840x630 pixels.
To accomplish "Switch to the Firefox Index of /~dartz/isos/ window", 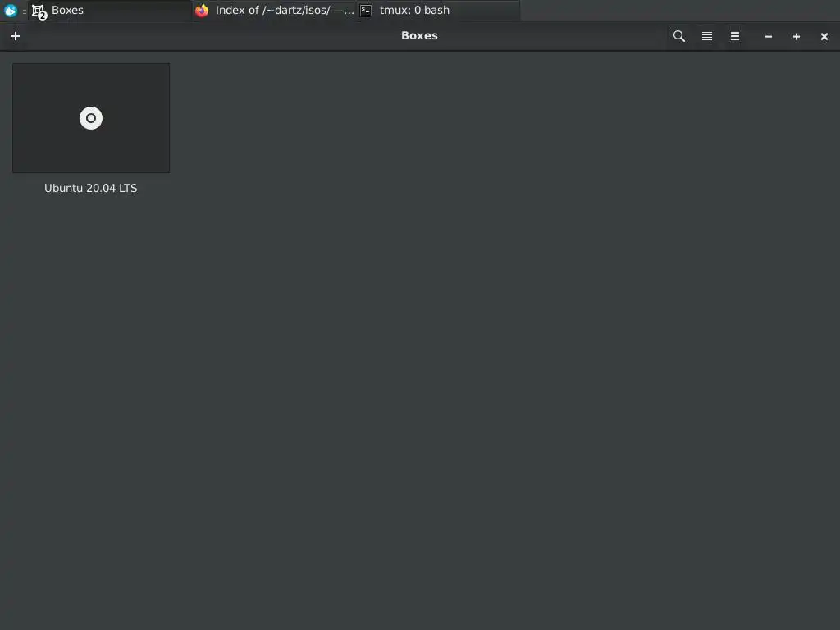I will coord(274,10).
